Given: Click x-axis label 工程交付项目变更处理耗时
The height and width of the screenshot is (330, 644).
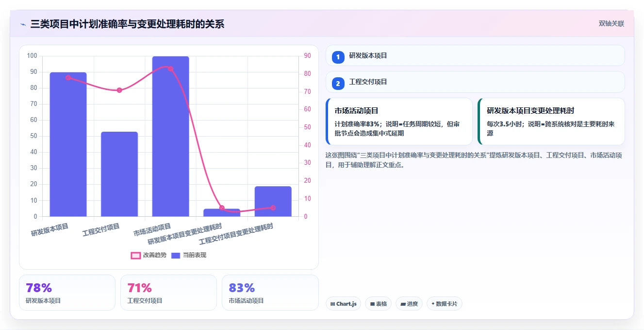Looking at the screenshot, I should [x=236, y=234].
